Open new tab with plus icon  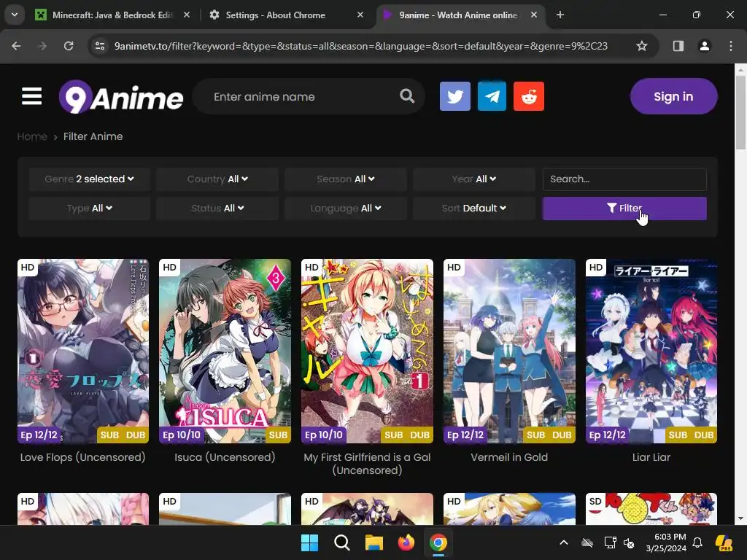point(560,15)
